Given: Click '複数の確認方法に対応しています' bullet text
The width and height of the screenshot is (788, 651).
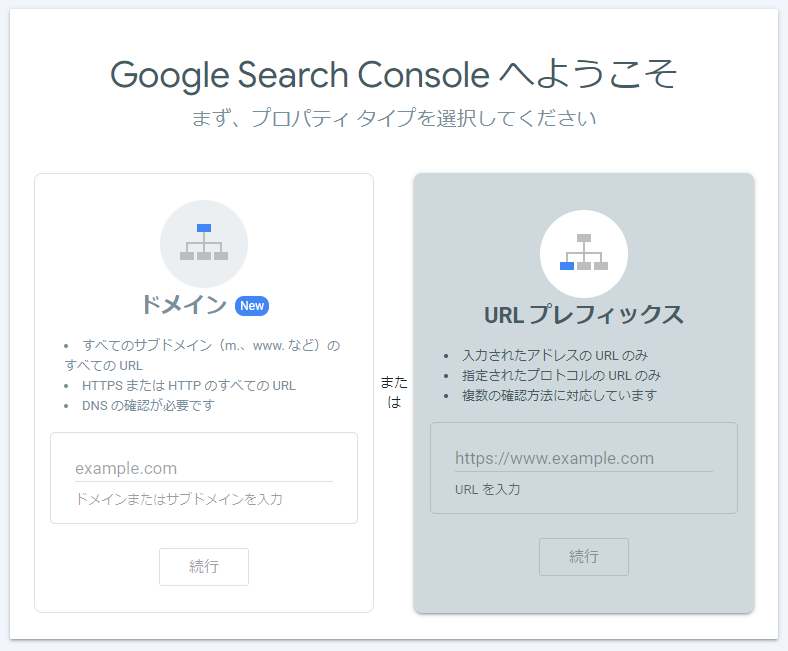Looking at the screenshot, I should coord(559,396).
